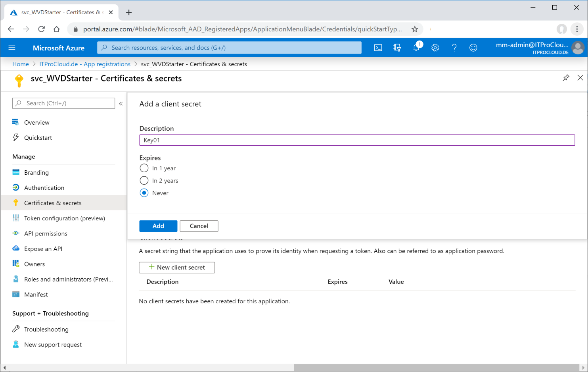Screen dimensions: 588x372
Task: Sort by the Expires column header
Action: pyautogui.click(x=338, y=282)
